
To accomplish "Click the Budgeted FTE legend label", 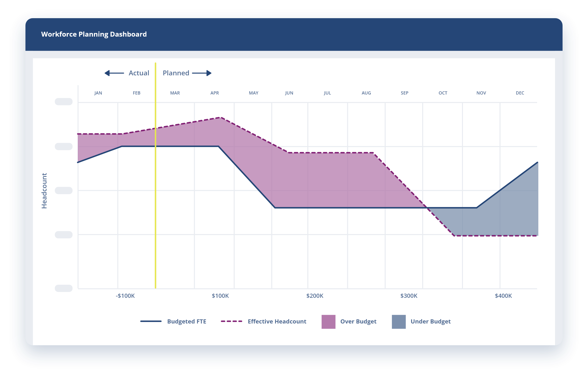I will point(187,322).
